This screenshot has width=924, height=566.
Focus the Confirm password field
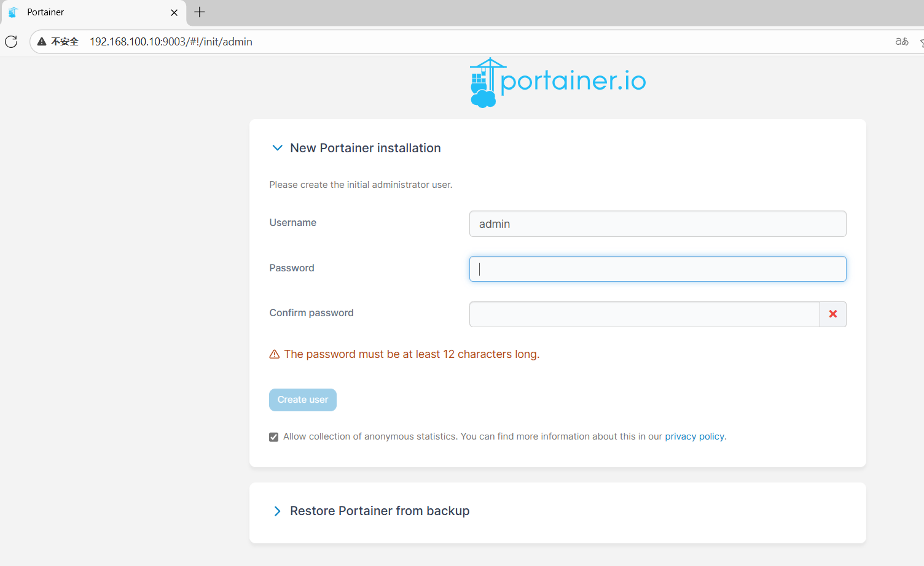tap(644, 314)
